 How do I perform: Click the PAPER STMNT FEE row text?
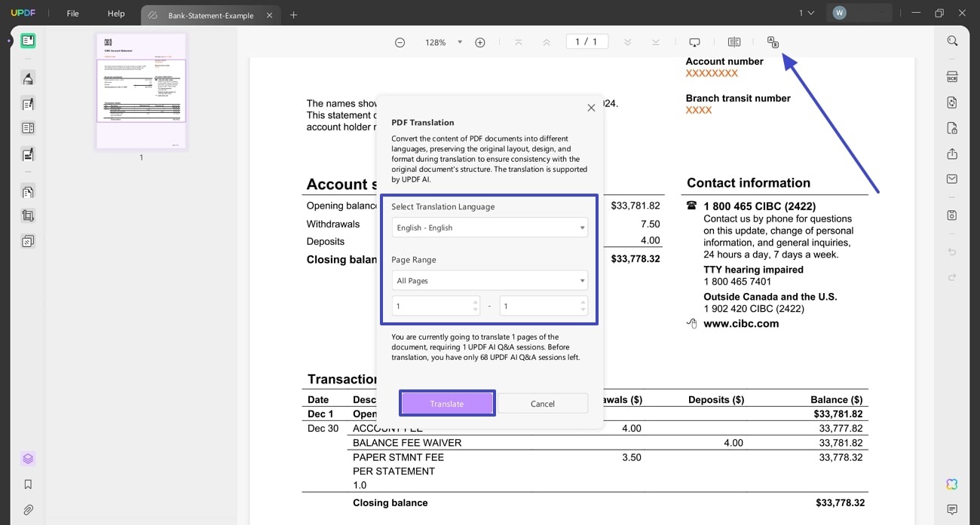tap(398, 457)
